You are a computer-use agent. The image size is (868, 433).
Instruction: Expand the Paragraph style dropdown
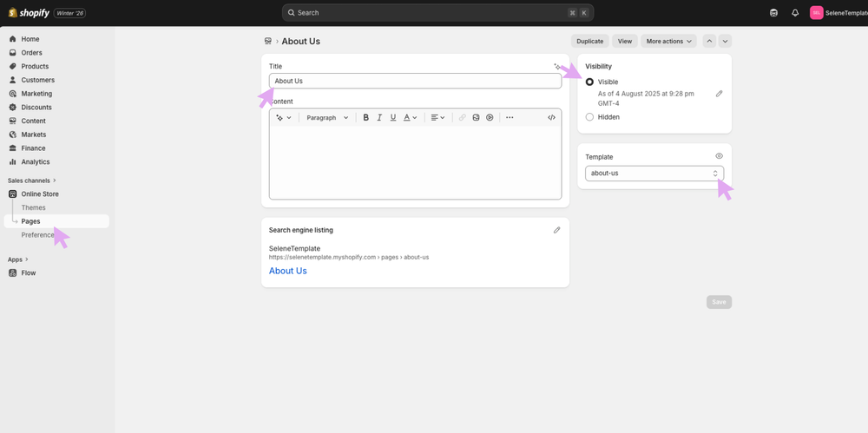(327, 118)
